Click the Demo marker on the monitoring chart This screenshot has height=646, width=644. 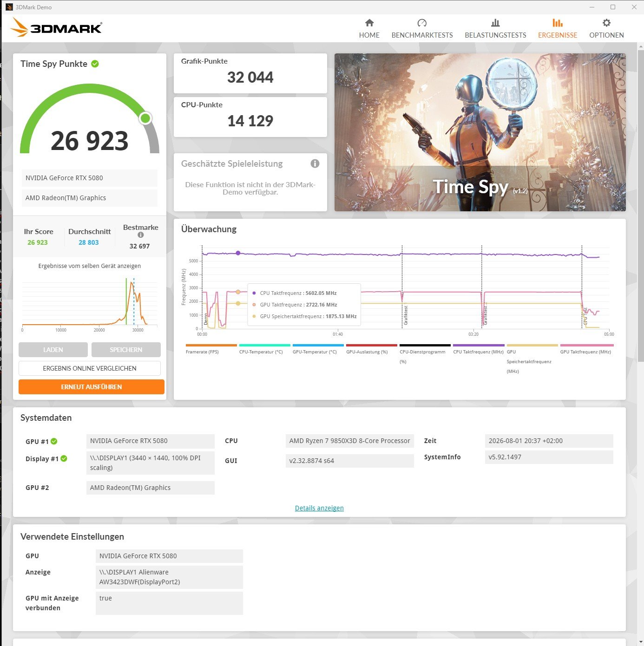[x=206, y=319]
